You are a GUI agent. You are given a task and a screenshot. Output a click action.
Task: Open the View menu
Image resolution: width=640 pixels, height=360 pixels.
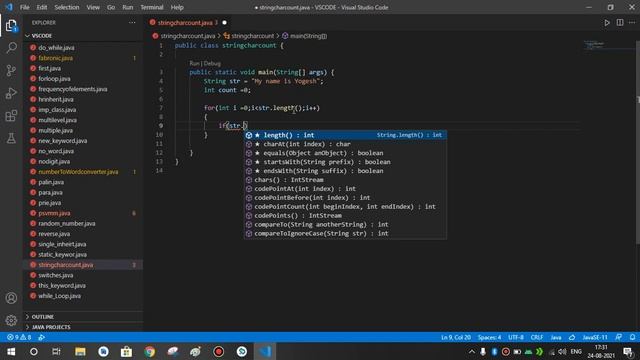coord(93,7)
